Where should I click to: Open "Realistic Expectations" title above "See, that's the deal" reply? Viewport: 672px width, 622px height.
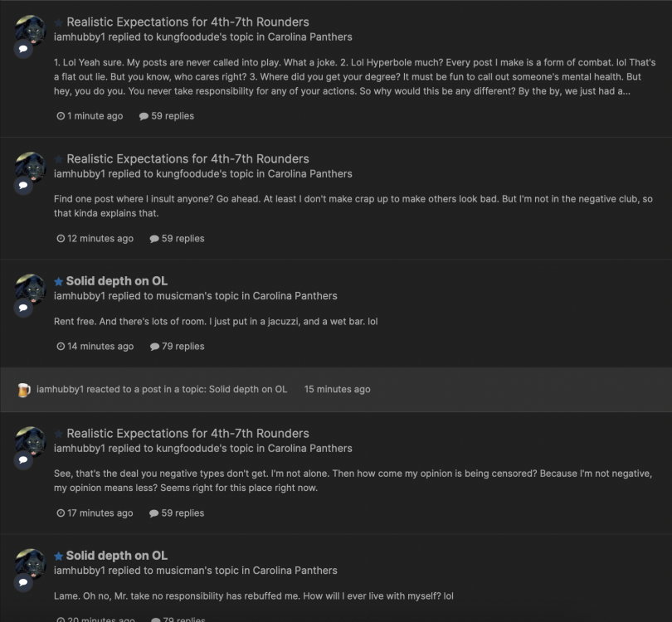187,433
